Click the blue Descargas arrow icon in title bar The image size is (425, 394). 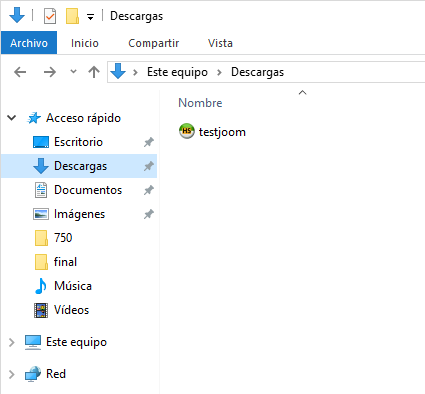point(17,15)
